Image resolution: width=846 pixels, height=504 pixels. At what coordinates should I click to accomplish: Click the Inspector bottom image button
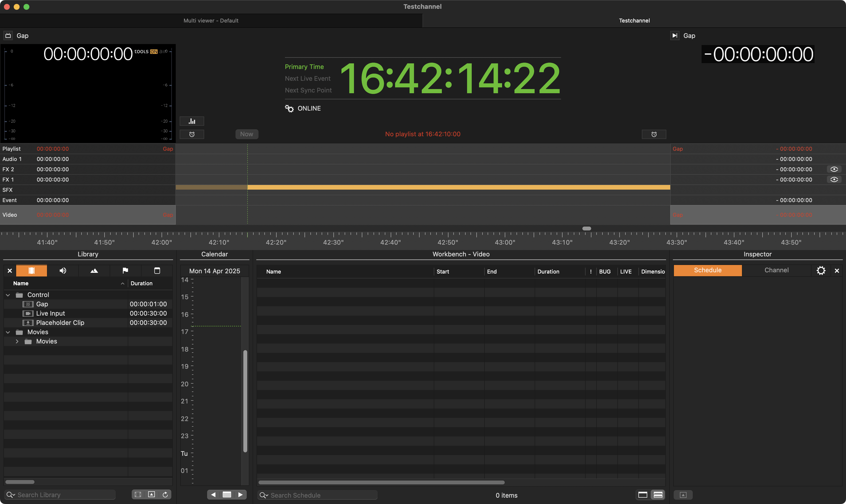point(683,495)
